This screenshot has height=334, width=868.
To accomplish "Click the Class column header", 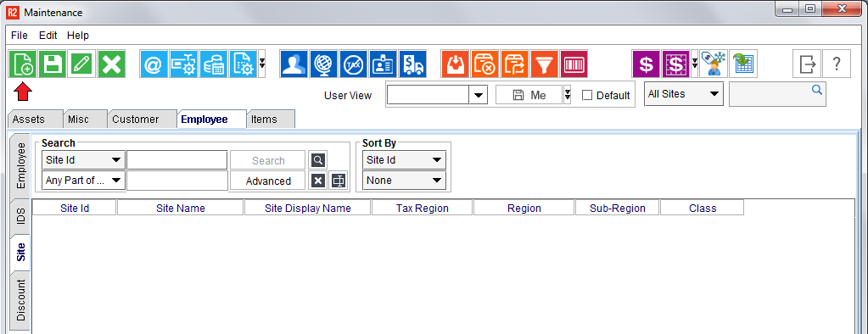I will [x=703, y=208].
